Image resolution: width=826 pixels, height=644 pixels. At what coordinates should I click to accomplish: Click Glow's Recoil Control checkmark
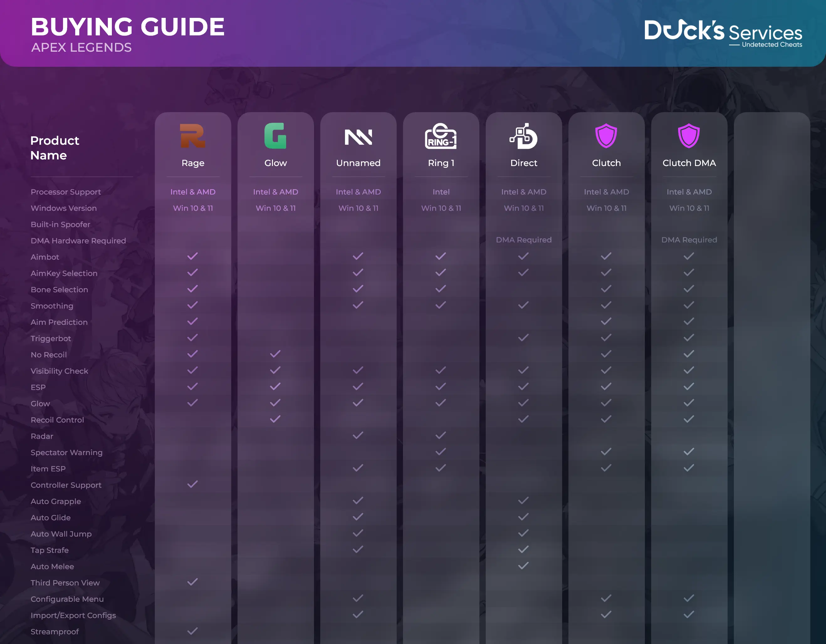pyautogui.click(x=275, y=419)
